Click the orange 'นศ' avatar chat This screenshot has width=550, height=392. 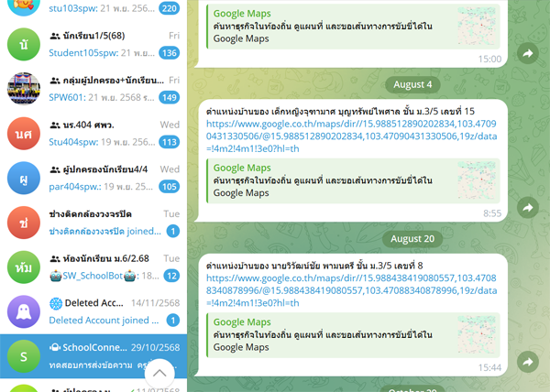click(23, 136)
